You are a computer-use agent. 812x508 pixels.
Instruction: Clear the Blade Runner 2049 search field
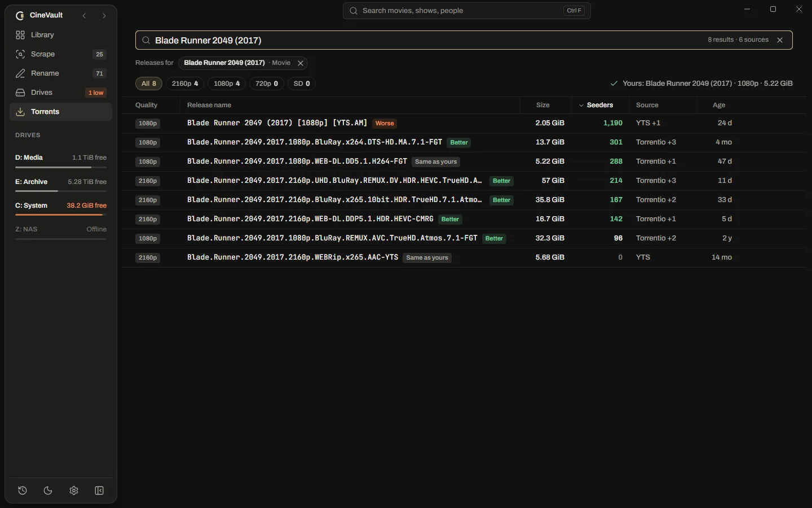pos(780,40)
